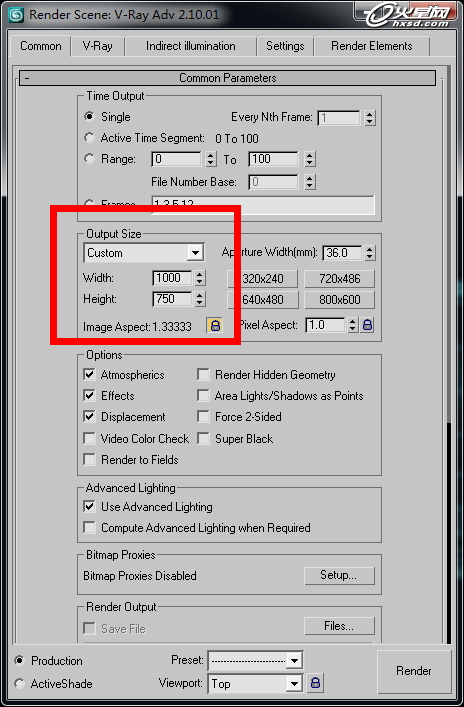
Task: Click the Height input field
Action: coord(173,298)
